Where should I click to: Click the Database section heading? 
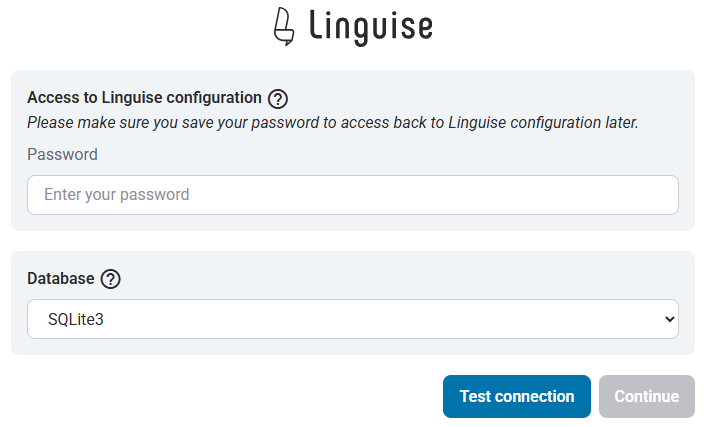61,278
